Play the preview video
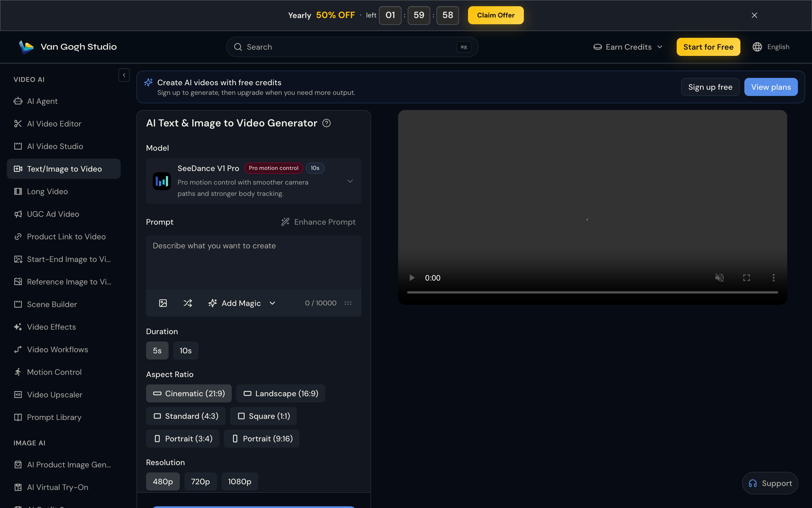Viewport: 812px width, 508px height. (412, 278)
